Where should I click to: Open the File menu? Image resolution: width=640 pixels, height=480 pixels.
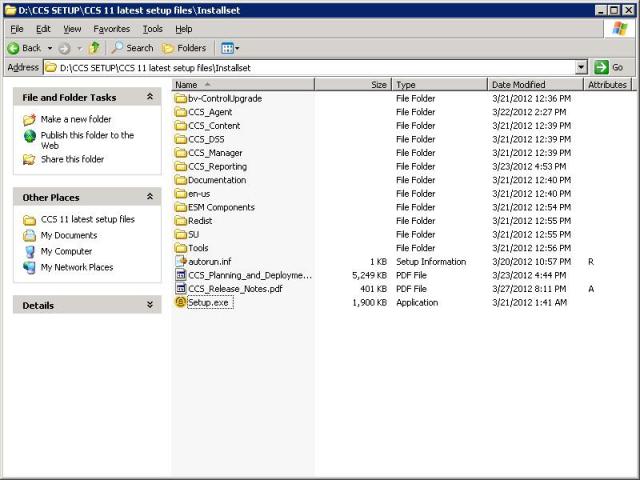click(17, 29)
